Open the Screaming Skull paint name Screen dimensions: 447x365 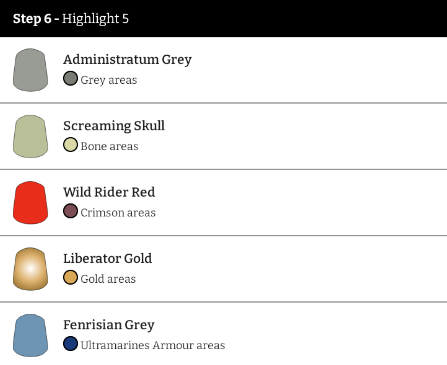point(114,126)
